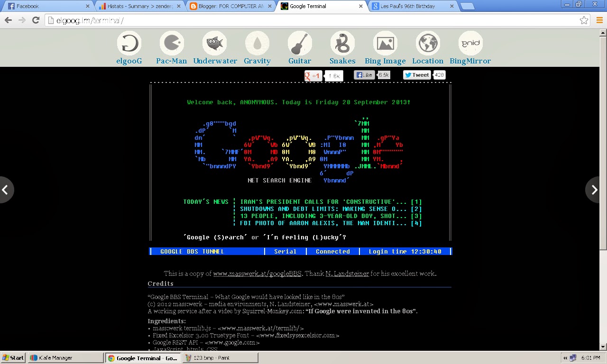
Task: Open the elgooG mirror icon
Action: (129, 44)
